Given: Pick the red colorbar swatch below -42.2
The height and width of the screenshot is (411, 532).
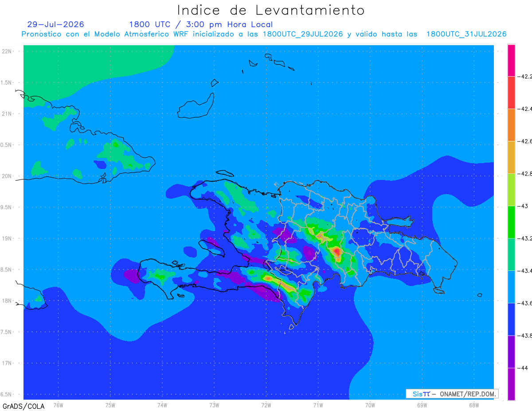Looking at the screenshot, I should [x=511, y=93].
